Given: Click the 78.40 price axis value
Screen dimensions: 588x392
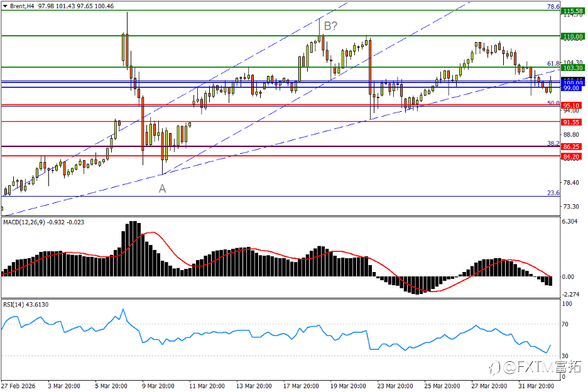Looking at the screenshot, I should 571,182.
